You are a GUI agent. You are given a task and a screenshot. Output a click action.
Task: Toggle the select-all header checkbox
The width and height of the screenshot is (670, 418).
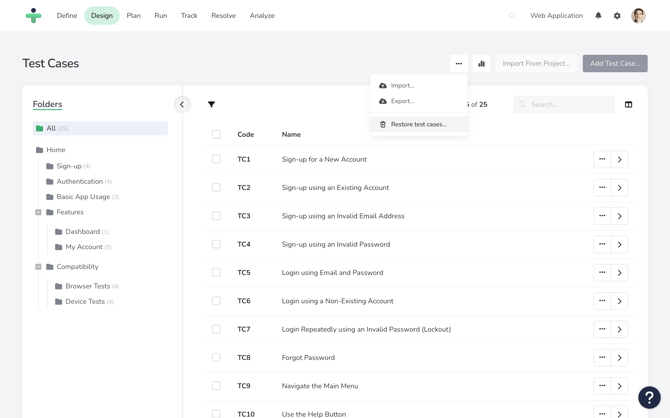[216, 134]
